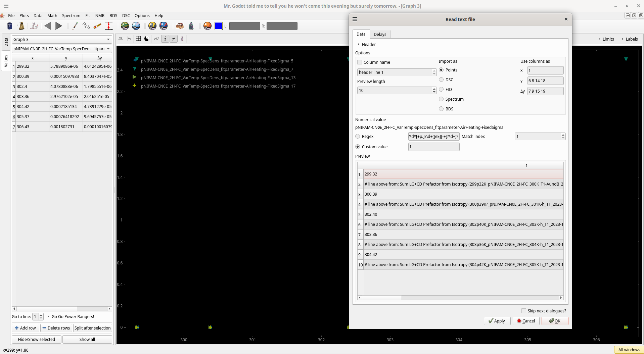Click the sonic screwdriver toolbar icon
644x354 pixels.
pos(75,26)
